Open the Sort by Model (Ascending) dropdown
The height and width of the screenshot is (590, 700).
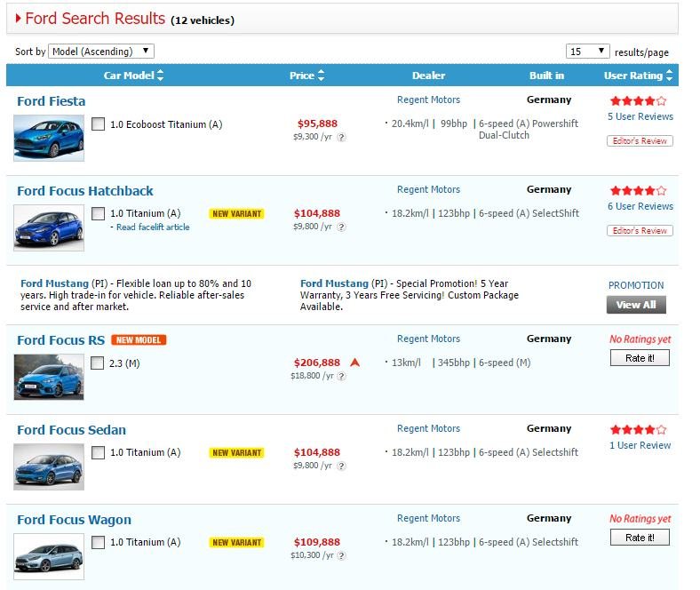tap(101, 52)
